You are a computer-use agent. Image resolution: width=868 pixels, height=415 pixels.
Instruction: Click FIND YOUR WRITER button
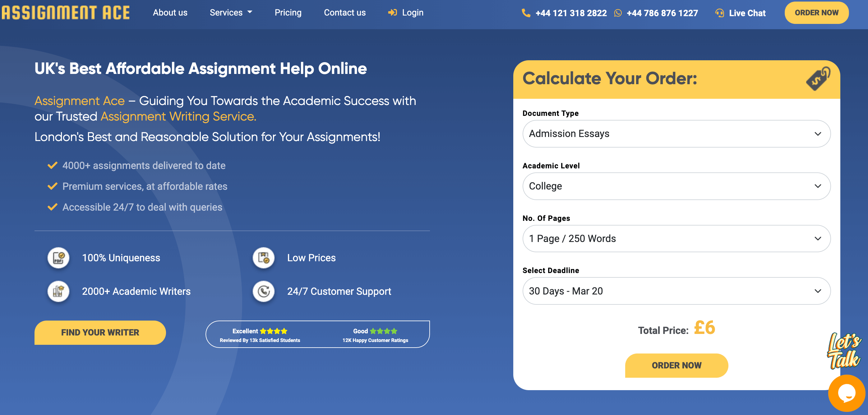[x=100, y=332]
